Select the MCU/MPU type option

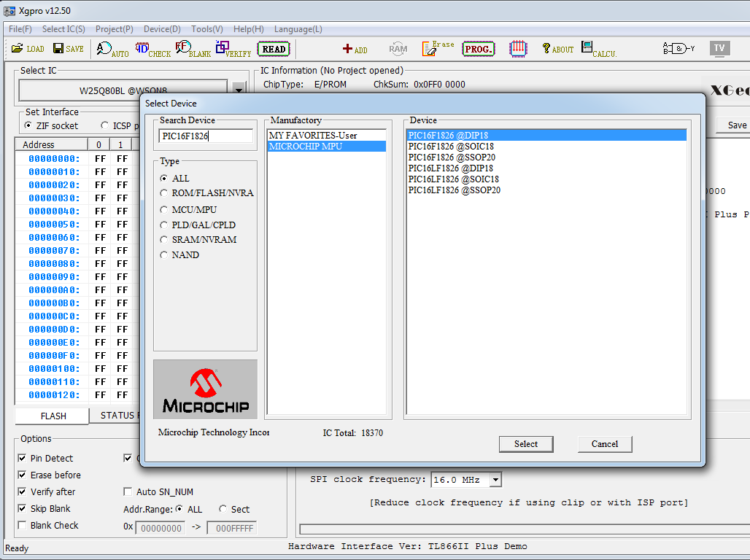click(x=164, y=210)
